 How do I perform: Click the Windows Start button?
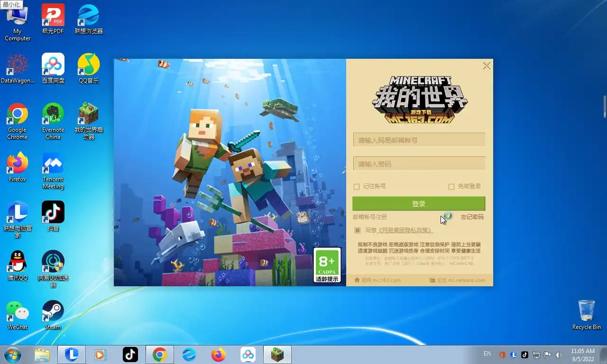click(13, 355)
